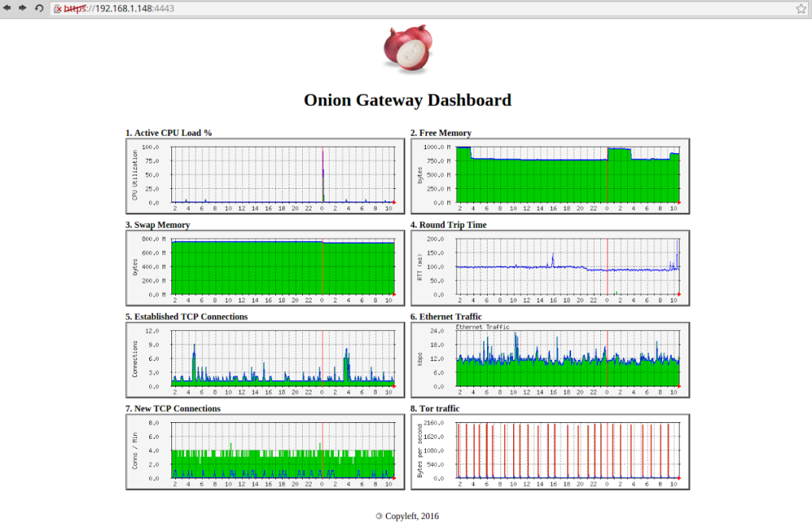Click the '3. Swap Memory' title

click(x=158, y=225)
